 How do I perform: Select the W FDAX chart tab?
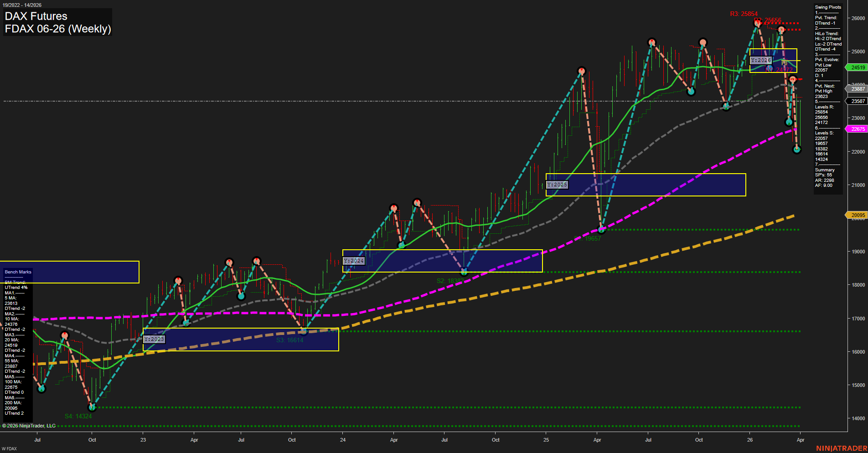pos(10,448)
